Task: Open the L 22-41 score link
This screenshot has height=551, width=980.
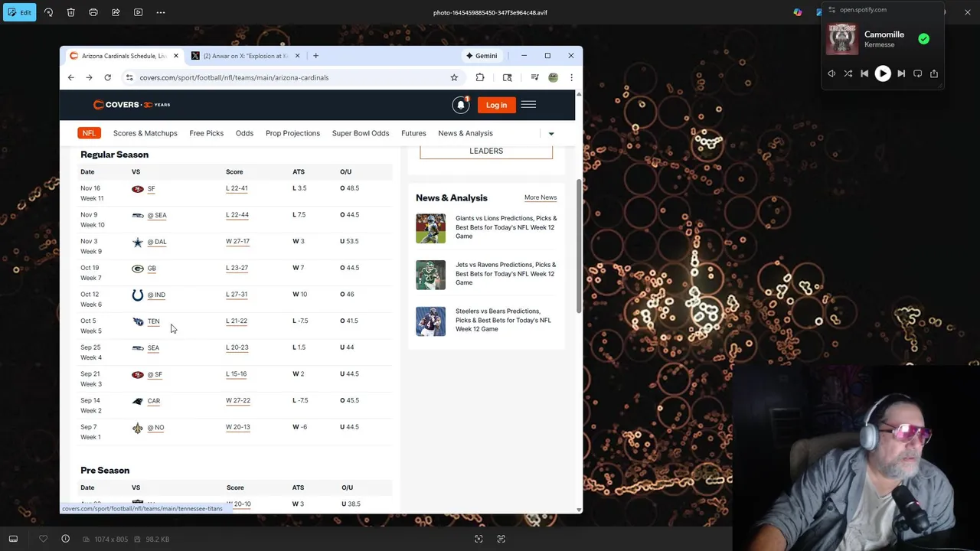Action: (237, 188)
